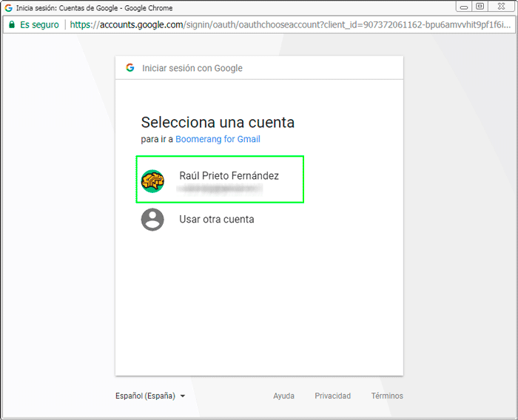Open the Privacidad link
The height and width of the screenshot is (420, 518).
332,396
